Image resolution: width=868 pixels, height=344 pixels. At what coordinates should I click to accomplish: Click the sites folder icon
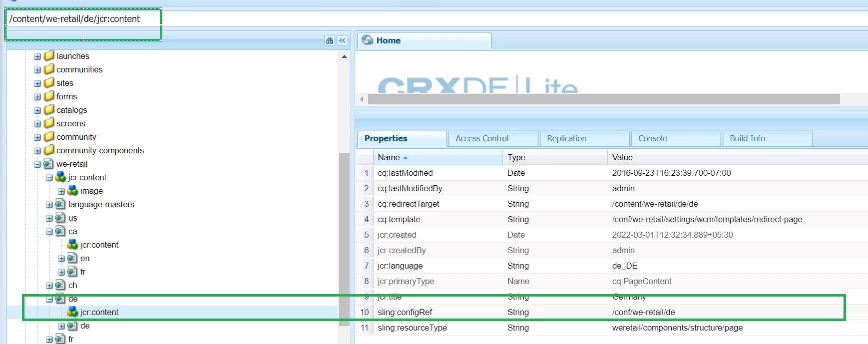click(49, 82)
